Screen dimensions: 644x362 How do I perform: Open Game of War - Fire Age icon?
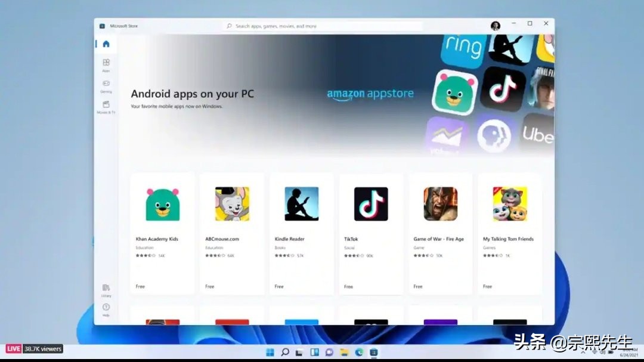[440, 204]
